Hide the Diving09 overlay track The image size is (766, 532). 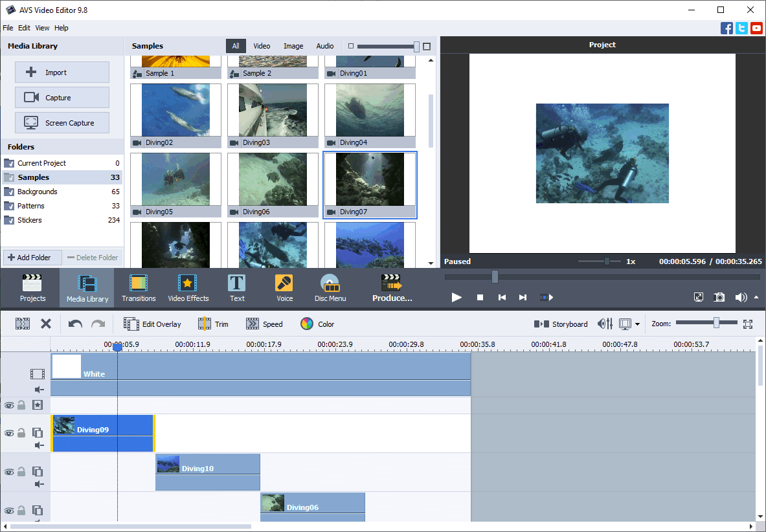(9, 434)
